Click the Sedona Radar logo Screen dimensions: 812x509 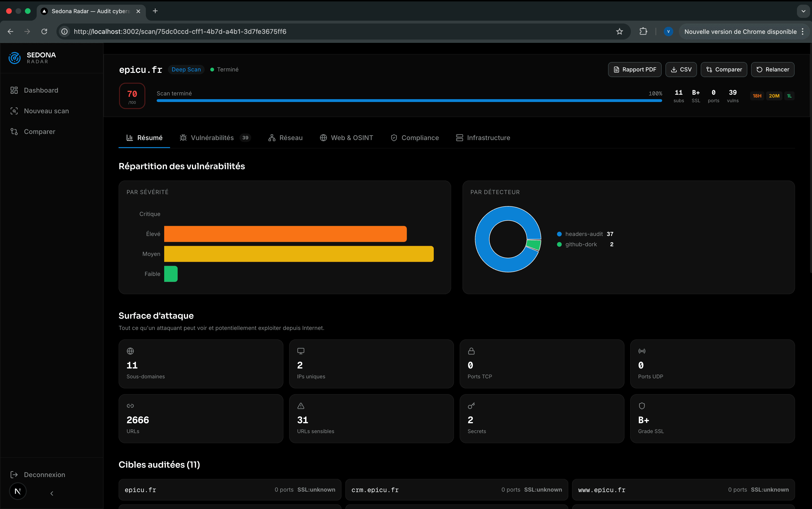point(32,58)
